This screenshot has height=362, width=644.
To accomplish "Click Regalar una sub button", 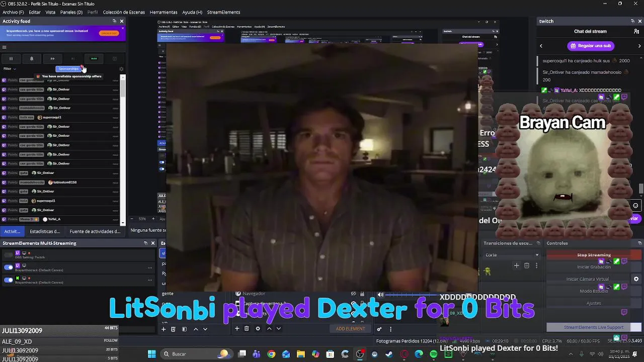I will (590, 46).
